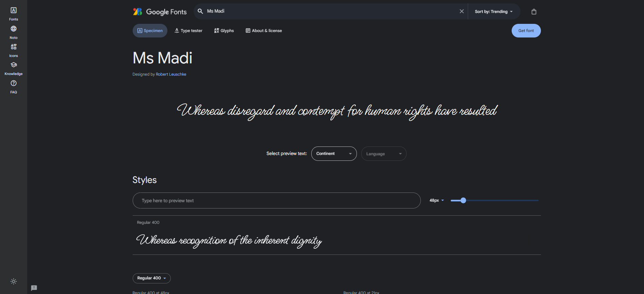Expand the Sort by Trending dropdown
This screenshot has height=294, width=644.
(494, 12)
